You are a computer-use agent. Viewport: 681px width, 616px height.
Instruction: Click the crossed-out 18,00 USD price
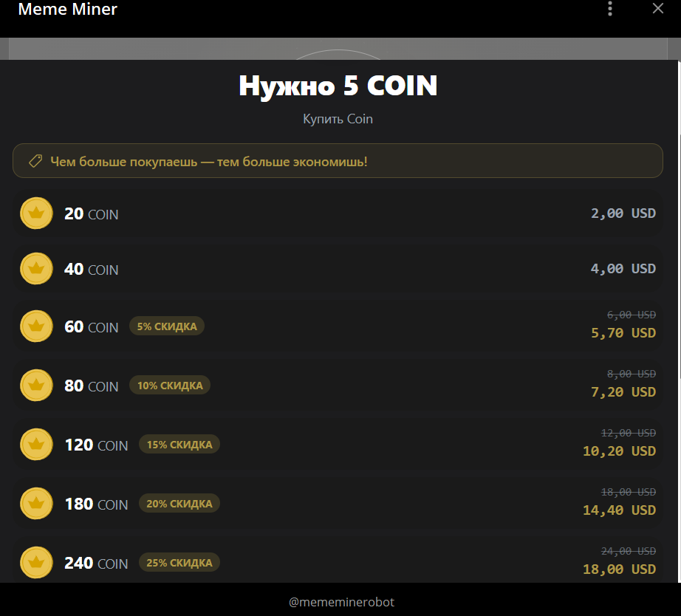pos(629,492)
